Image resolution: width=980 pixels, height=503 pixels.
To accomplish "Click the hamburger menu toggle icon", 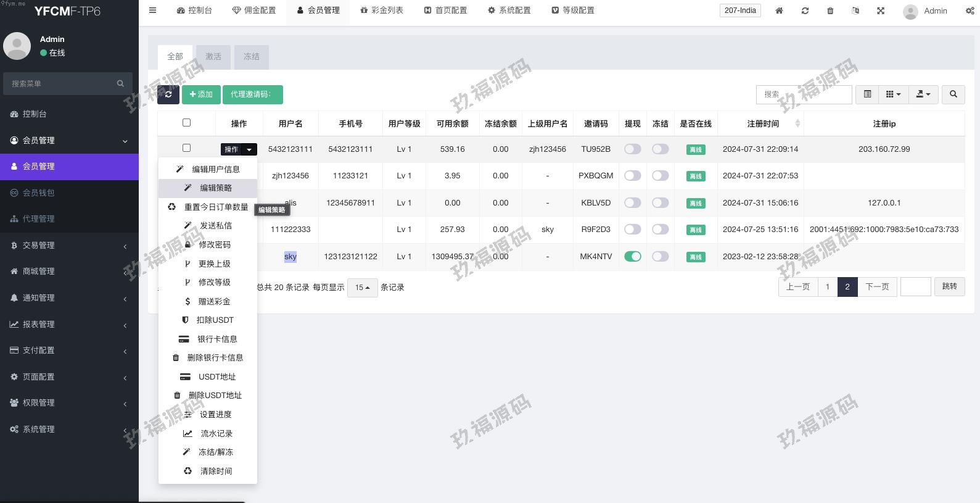I will pos(152,10).
